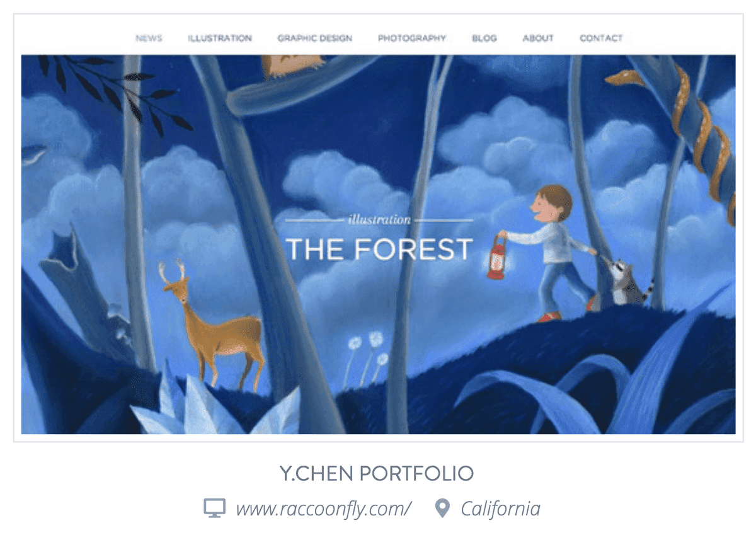Go to GRAPHIC DESIGN section
The width and height of the screenshot is (756, 535).
315,38
